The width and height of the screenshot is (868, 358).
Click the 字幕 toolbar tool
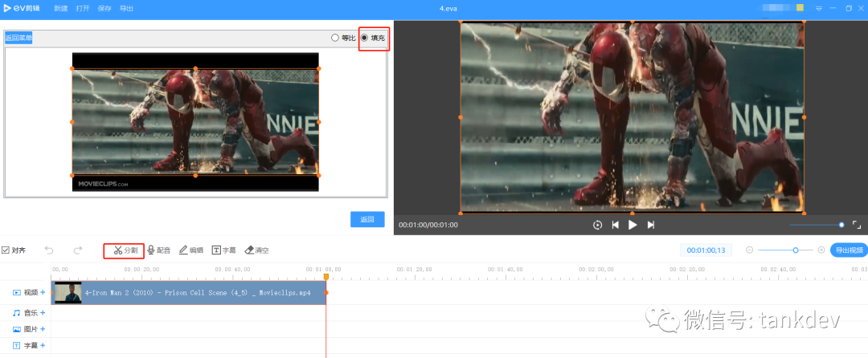click(x=224, y=250)
